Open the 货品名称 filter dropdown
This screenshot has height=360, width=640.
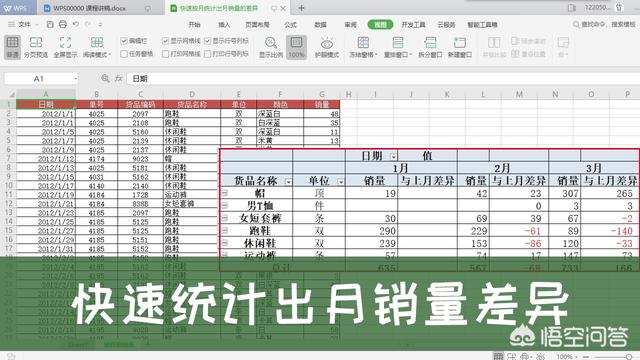(x=288, y=182)
